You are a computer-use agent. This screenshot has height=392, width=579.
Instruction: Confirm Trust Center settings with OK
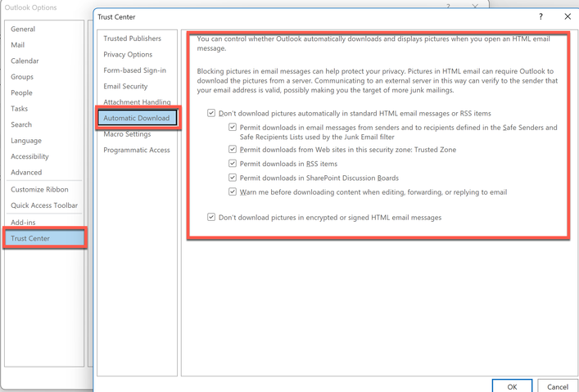point(512,385)
